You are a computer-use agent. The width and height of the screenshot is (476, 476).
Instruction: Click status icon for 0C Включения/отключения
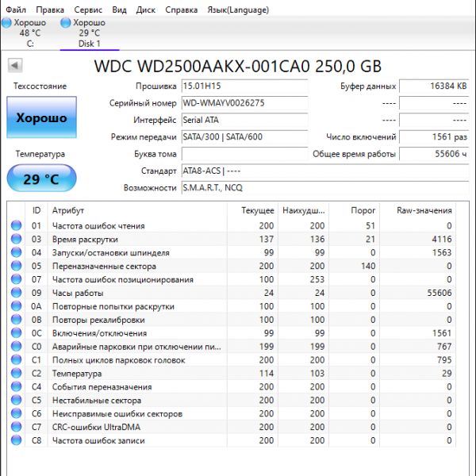click(x=16, y=332)
